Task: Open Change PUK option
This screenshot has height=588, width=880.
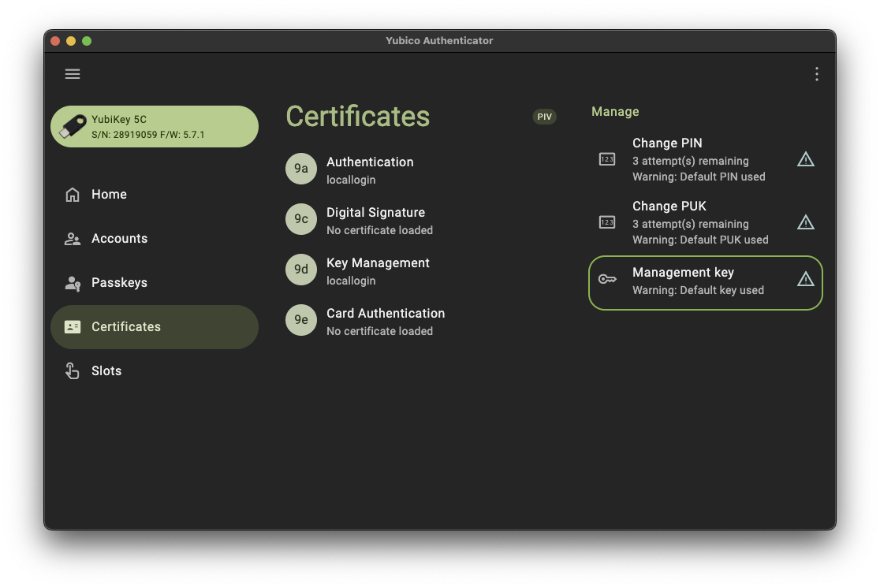Action: 706,223
